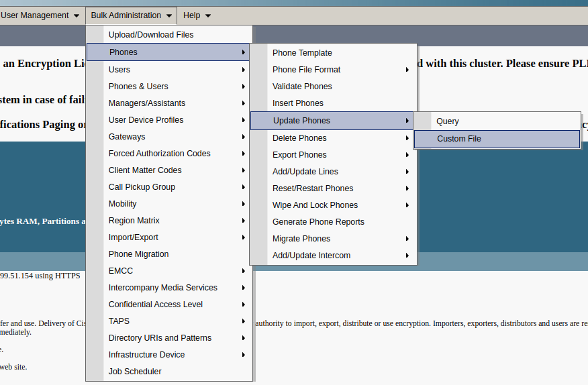Select Custom File under Update Phones
This screenshot has width=588, height=385.
tap(458, 139)
